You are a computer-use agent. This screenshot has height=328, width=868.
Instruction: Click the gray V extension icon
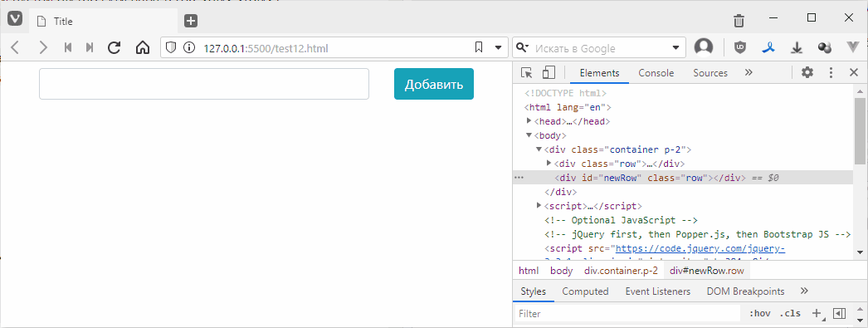[x=853, y=48]
